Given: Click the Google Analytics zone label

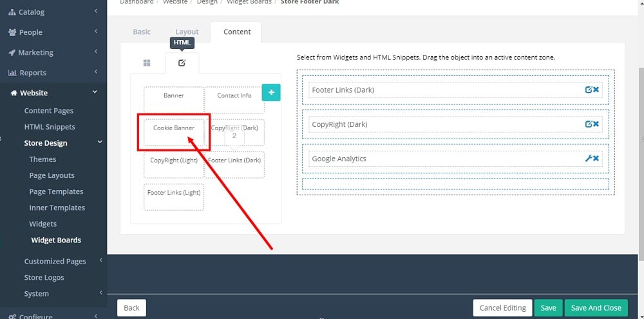Looking at the screenshot, I should pos(339,159).
